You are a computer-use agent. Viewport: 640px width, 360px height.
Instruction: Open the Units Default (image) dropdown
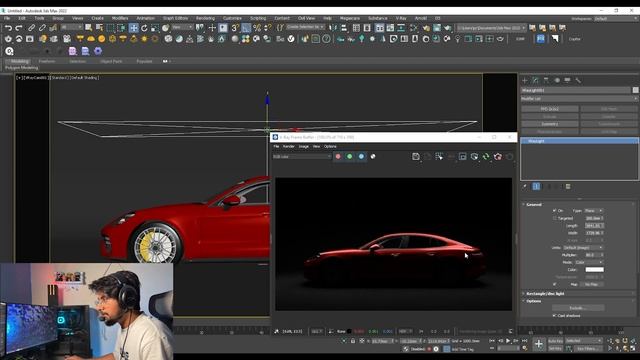point(583,248)
